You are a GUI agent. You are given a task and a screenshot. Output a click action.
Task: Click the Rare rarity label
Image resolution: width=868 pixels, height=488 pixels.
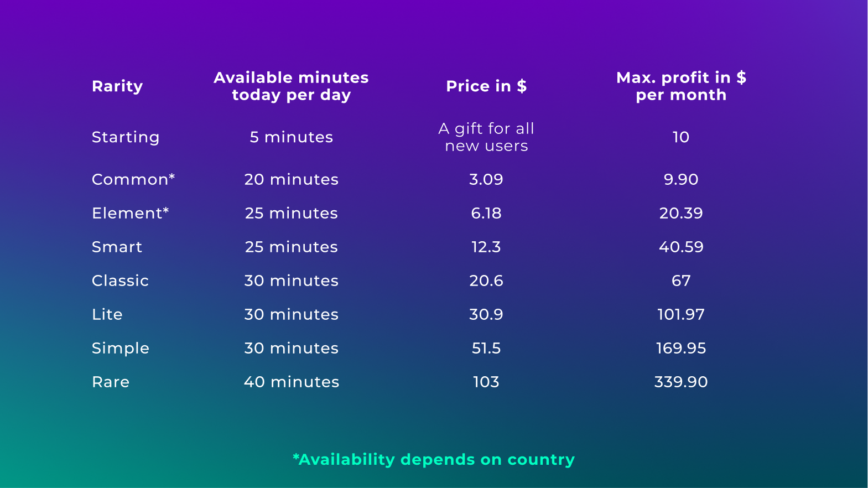[x=111, y=382]
